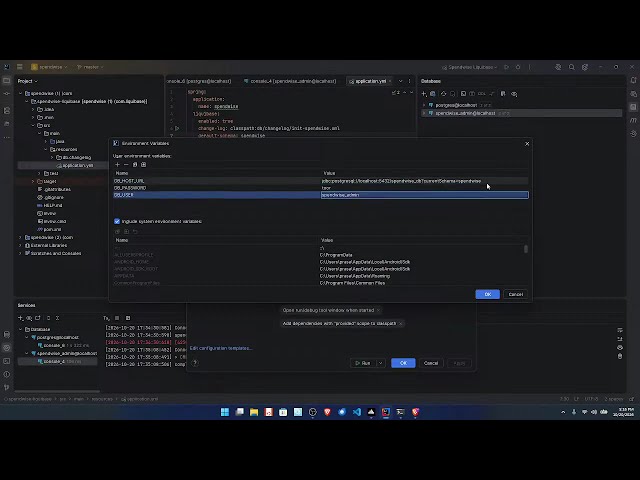Select the DB_USER variable name
This screenshot has width=640, height=480.
(124, 195)
